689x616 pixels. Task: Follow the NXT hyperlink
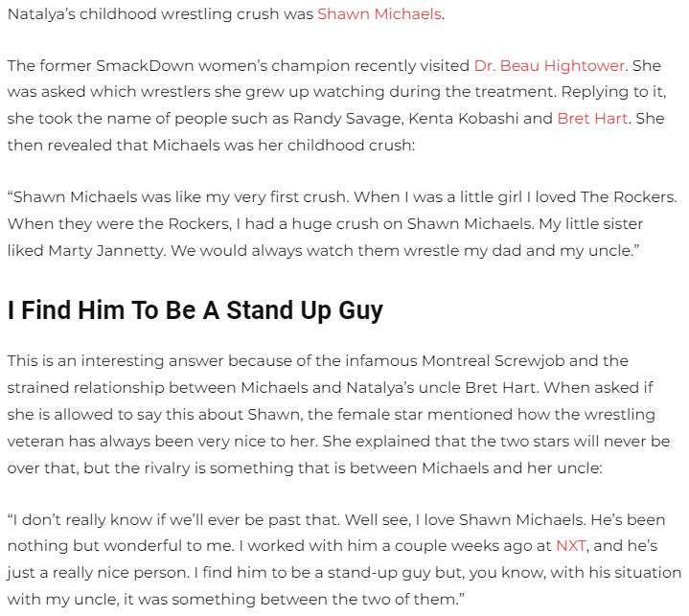(569, 545)
